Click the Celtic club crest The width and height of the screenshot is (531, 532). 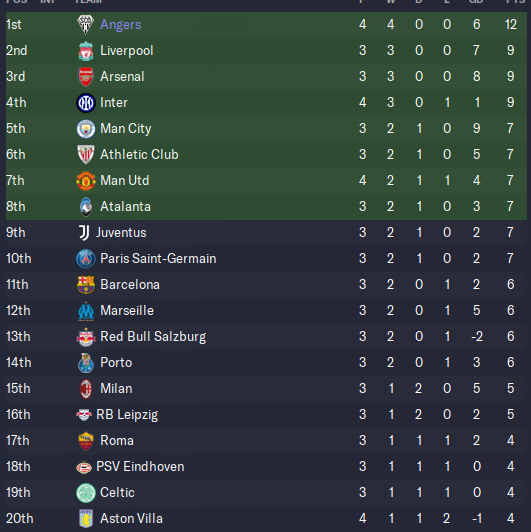coord(86,493)
